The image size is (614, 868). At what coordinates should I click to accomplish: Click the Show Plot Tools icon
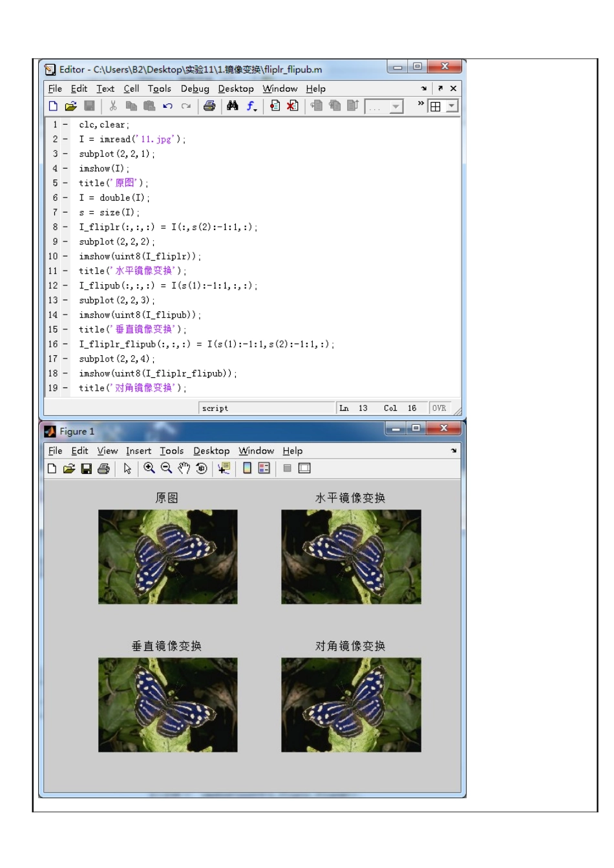[x=304, y=469]
